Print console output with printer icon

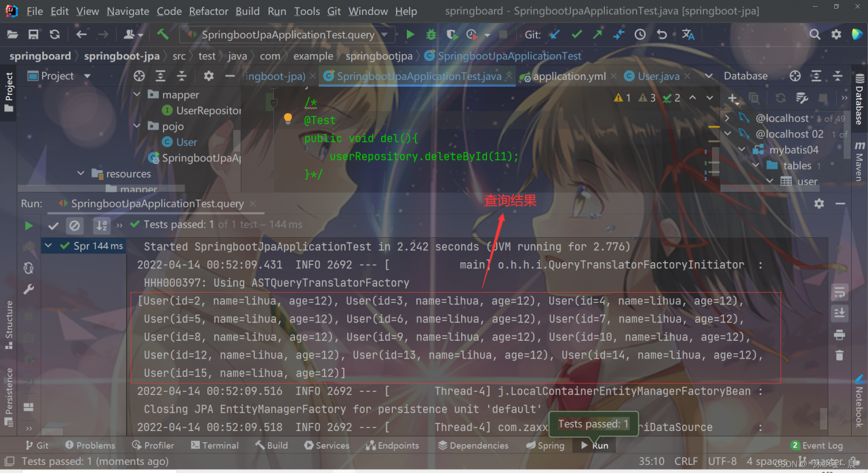point(840,334)
